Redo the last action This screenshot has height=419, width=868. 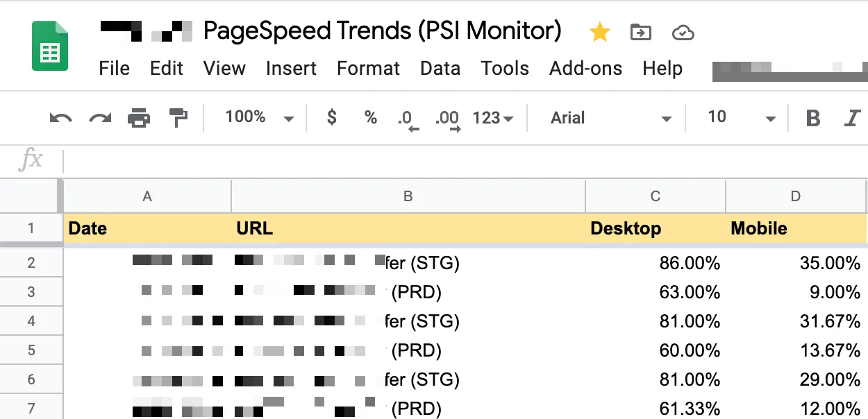pos(101,119)
